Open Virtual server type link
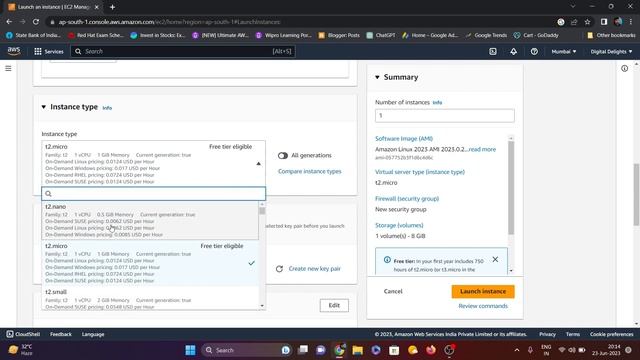 pos(420,172)
